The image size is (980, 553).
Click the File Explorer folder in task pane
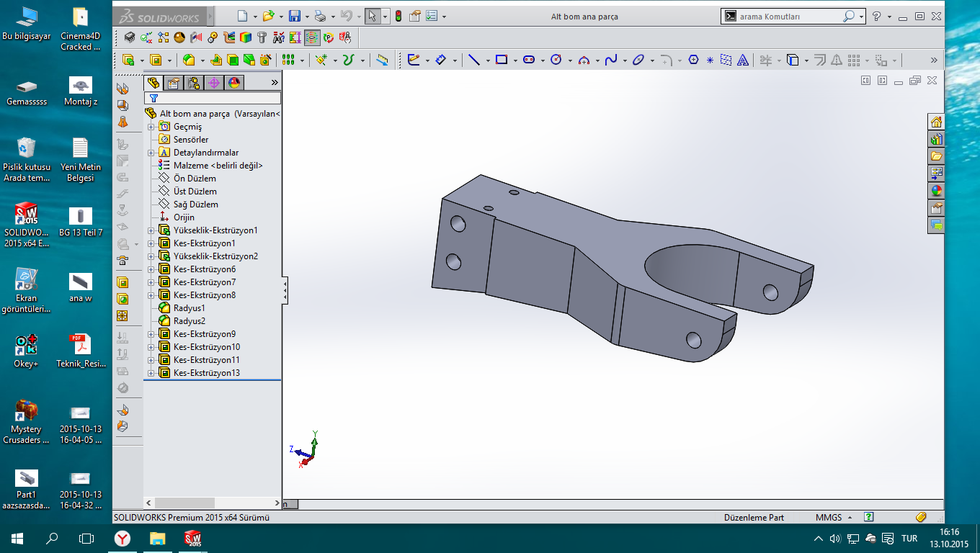coord(936,156)
